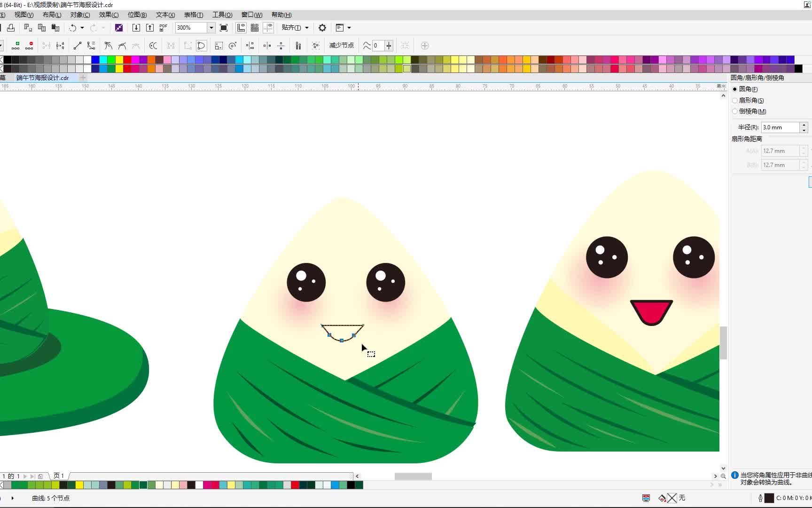Open the 视图(V) menu

(24, 15)
